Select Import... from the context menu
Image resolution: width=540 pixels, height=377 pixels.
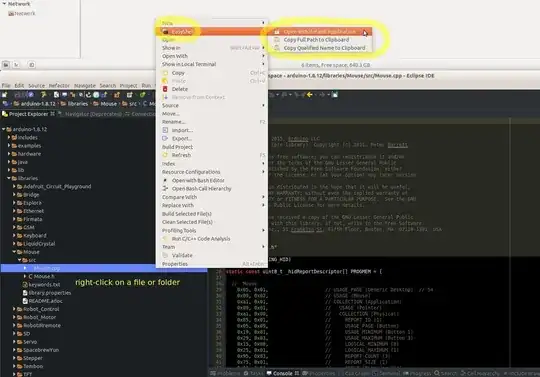[212, 130]
